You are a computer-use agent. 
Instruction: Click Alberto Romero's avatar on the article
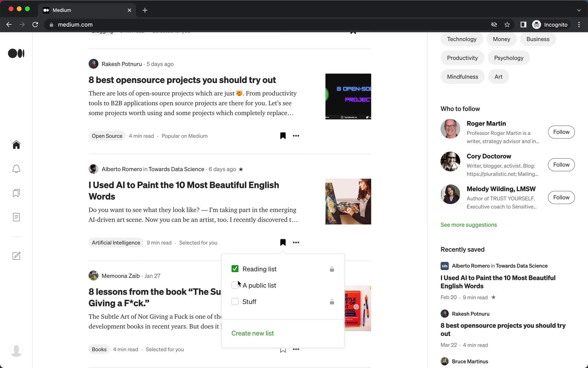pyautogui.click(x=93, y=169)
